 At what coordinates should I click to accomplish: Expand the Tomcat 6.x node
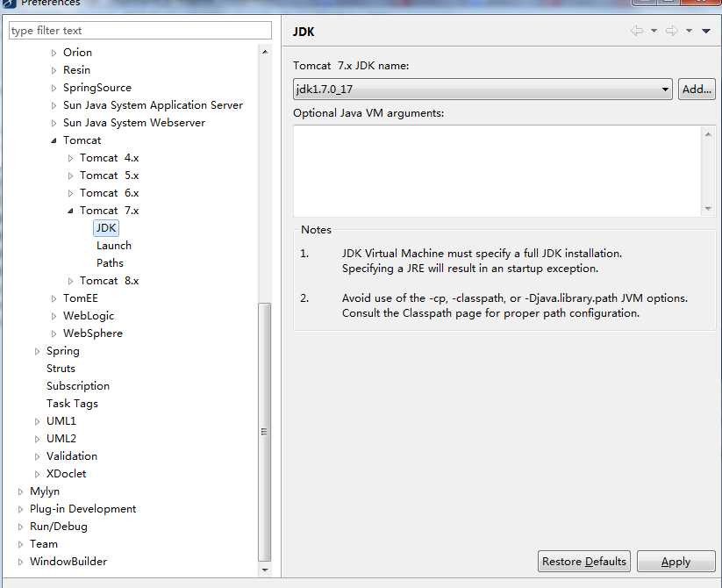70,193
